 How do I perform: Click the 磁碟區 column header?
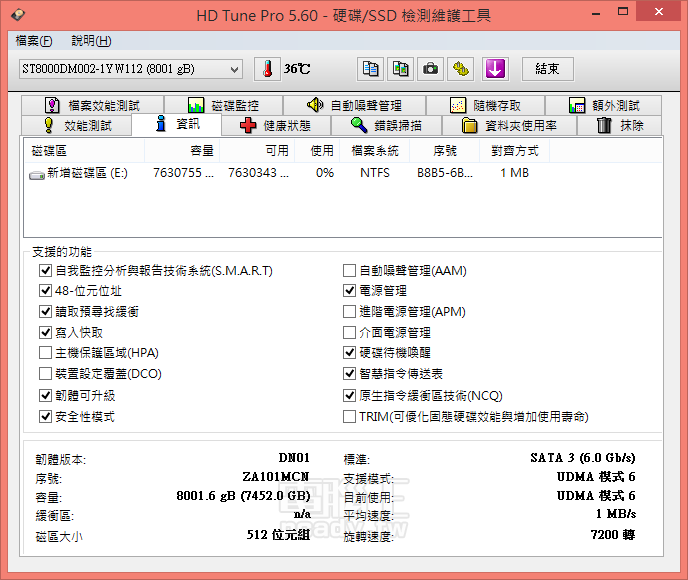pyautogui.click(x=84, y=151)
